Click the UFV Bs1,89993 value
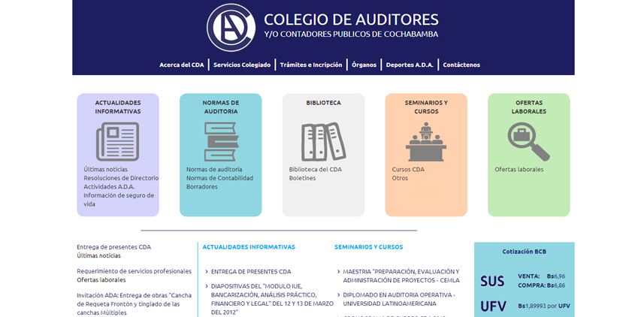This screenshot has width=644, height=317. (x=544, y=306)
